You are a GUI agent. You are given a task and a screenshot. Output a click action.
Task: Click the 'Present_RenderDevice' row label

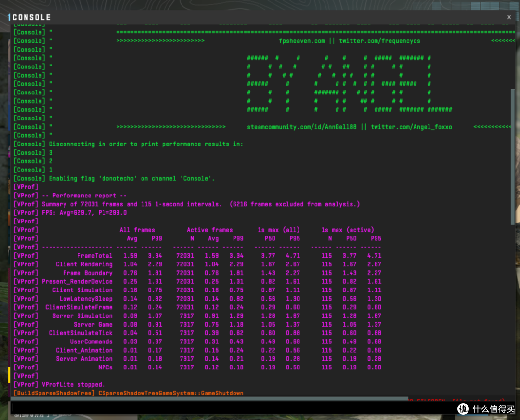(x=77, y=282)
